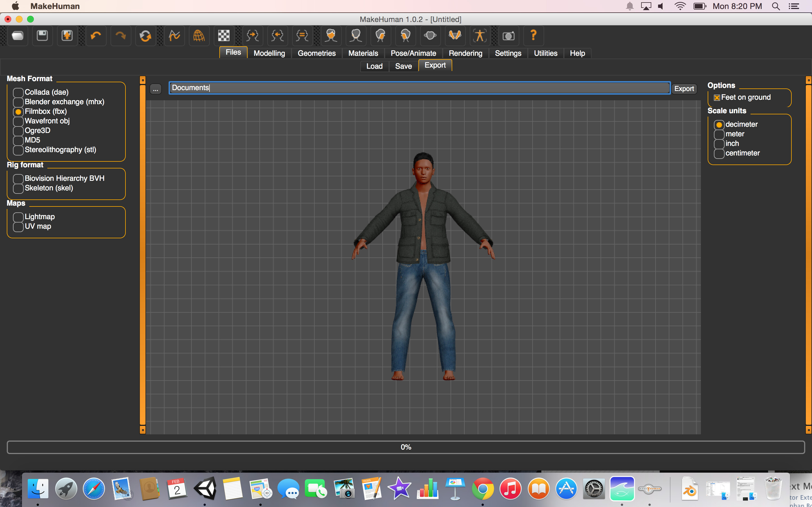Enable the UV map option
Image resolution: width=812 pixels, height=507 pixels.
point(18,226)
